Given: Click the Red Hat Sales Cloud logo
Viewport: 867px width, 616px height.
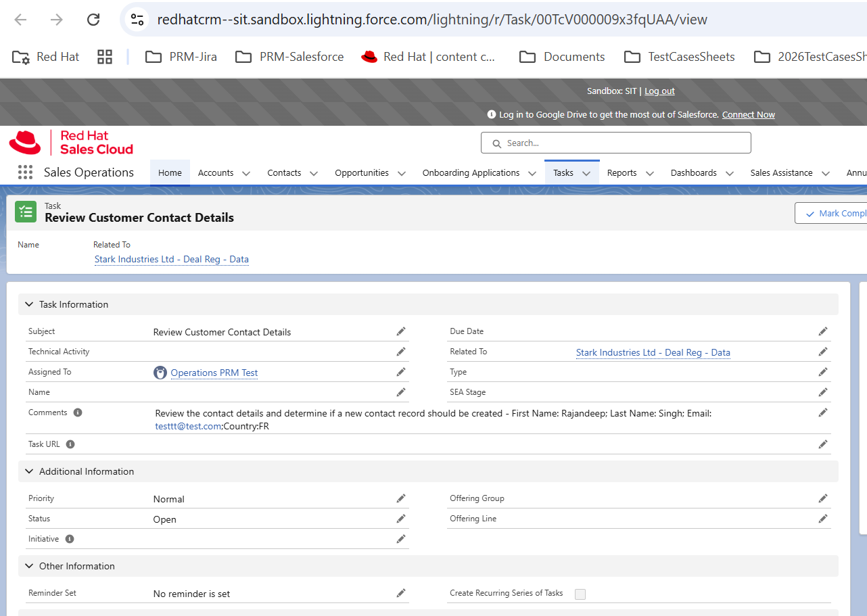Looking at the screenshot, I should click(x=71, y=143).
